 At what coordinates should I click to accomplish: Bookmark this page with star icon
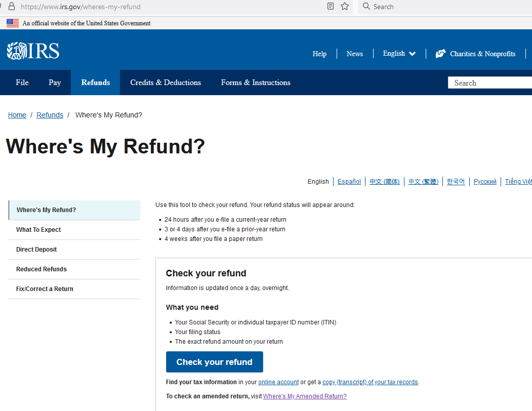coord(345,7)
